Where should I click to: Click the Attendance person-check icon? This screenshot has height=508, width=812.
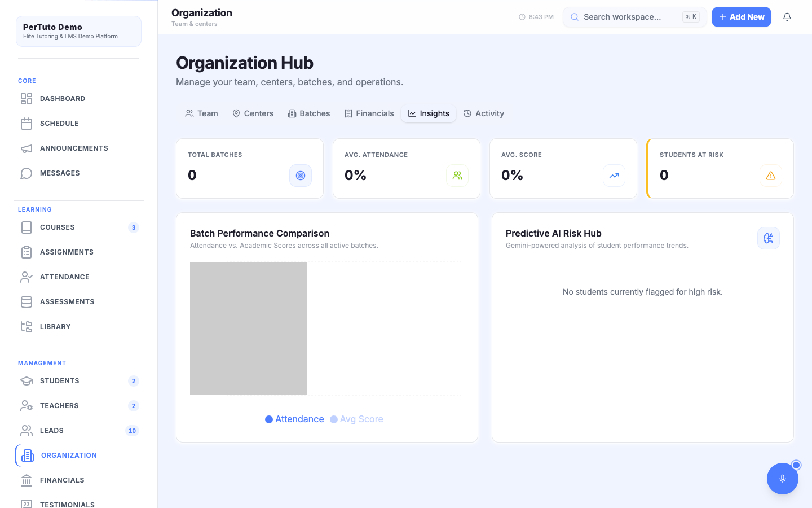[27, 277]
